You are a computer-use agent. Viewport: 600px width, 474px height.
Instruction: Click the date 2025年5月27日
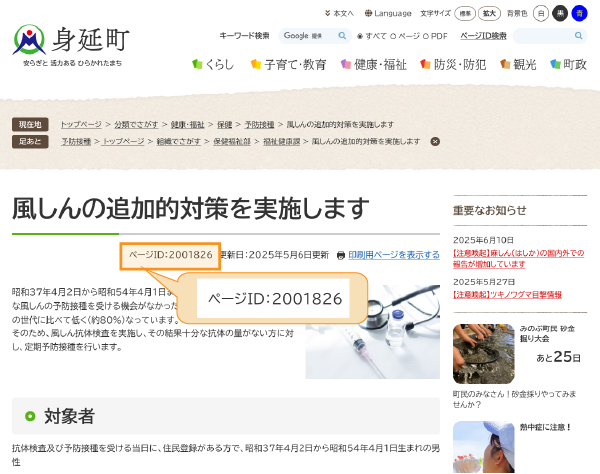tap(484, 282)
